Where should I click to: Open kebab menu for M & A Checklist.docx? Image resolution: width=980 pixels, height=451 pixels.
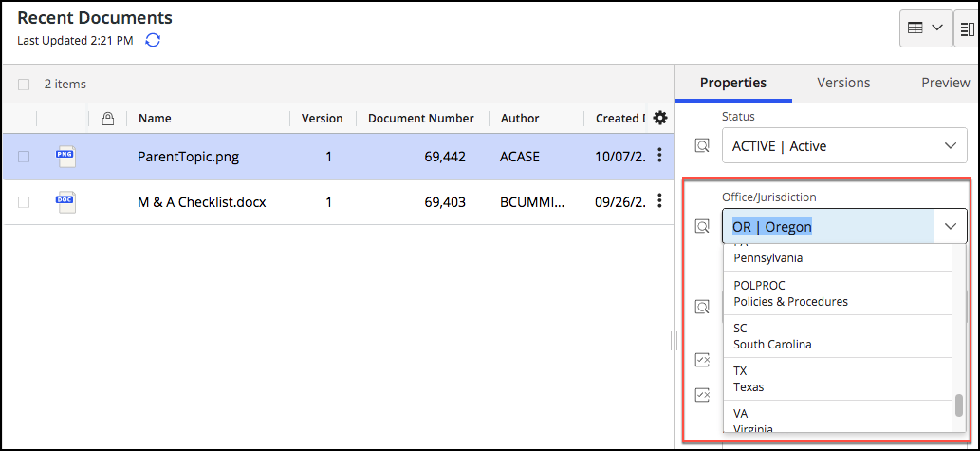tap(660, 202)
